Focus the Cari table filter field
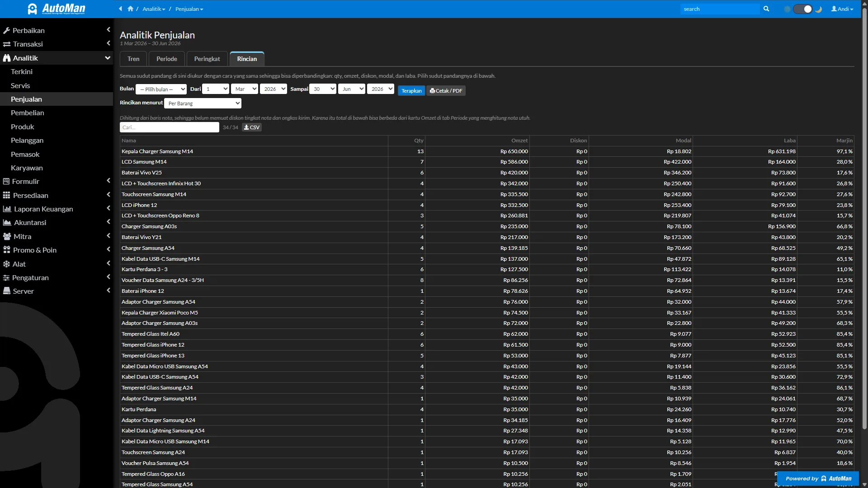The image size is (868, 488). [170, 127]
